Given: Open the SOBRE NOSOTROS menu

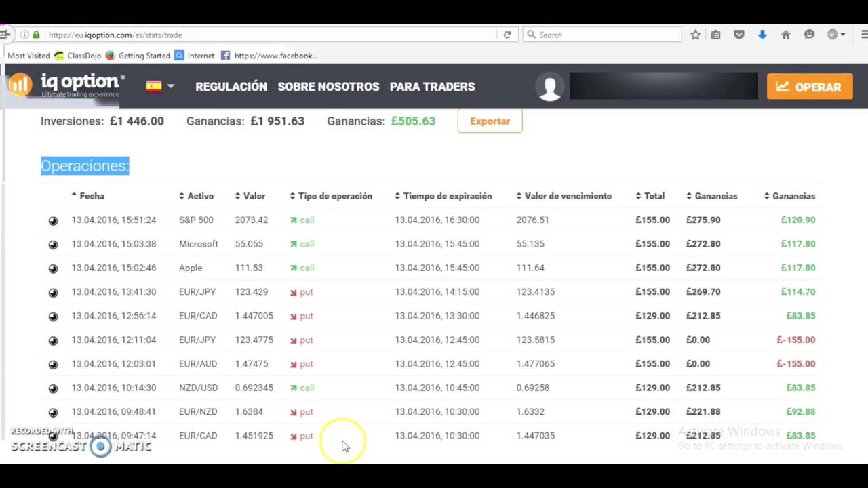Looking at the screenshot, I should coord(328,87).
